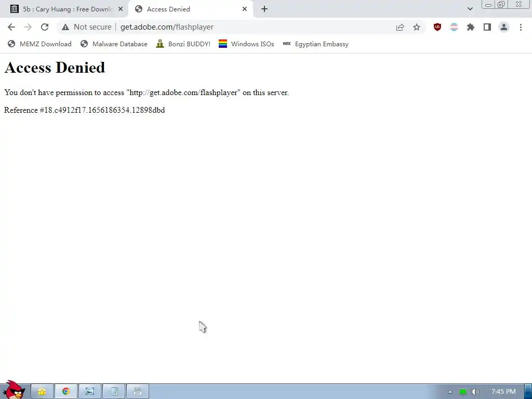532x399 pixels.
Task: Open the yellow folder icon in the taskbar
Action: (x=42, y=392)
